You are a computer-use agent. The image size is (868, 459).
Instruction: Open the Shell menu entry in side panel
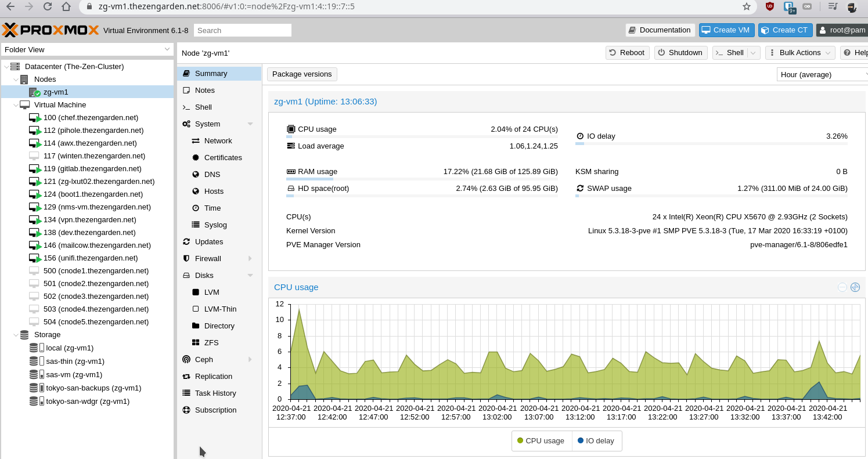[219, 107]
